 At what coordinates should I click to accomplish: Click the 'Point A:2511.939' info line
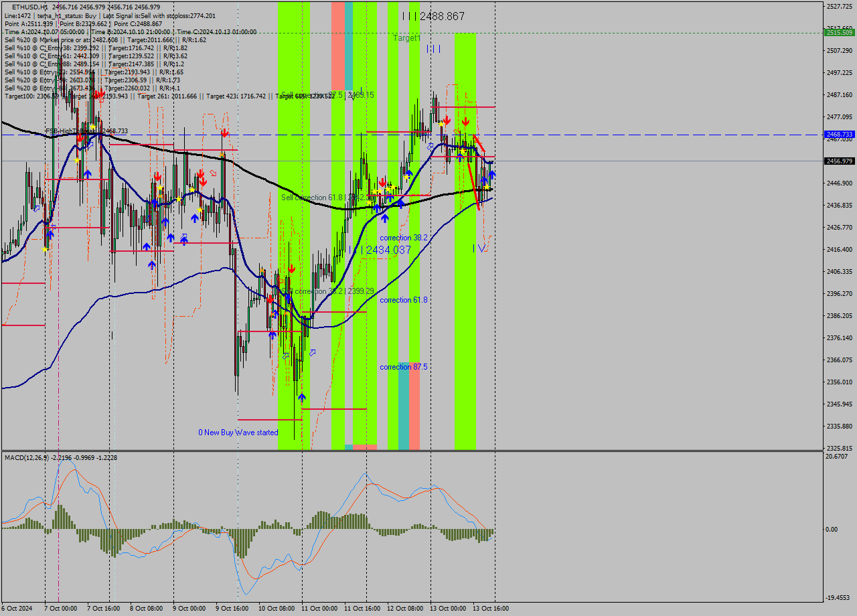(83, 23)
